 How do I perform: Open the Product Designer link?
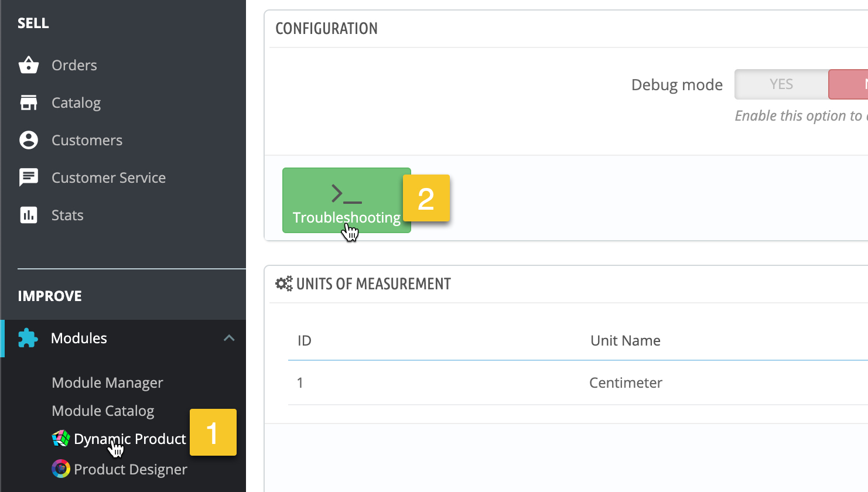point(130,469)
